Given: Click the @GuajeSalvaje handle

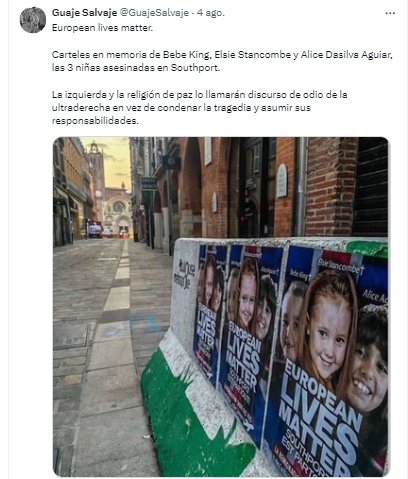Looking at the screenshot, I should click(x=154, y=13).
